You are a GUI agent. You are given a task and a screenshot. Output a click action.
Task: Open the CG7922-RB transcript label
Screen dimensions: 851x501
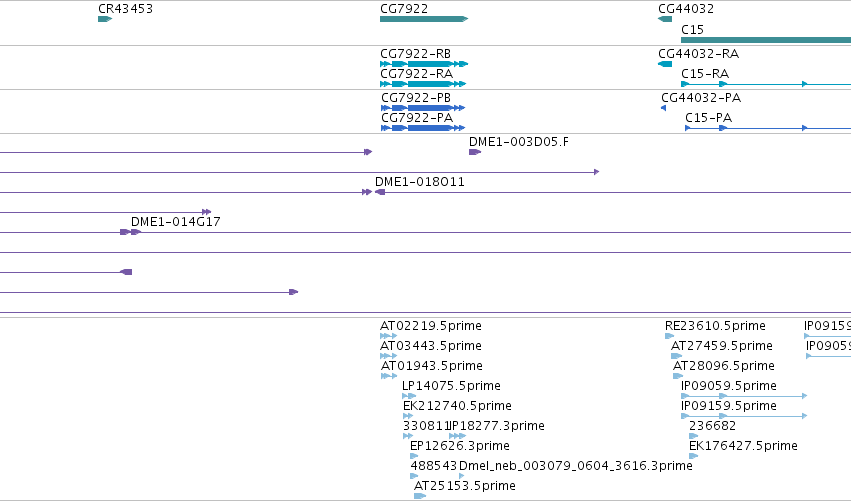[416, 54]
